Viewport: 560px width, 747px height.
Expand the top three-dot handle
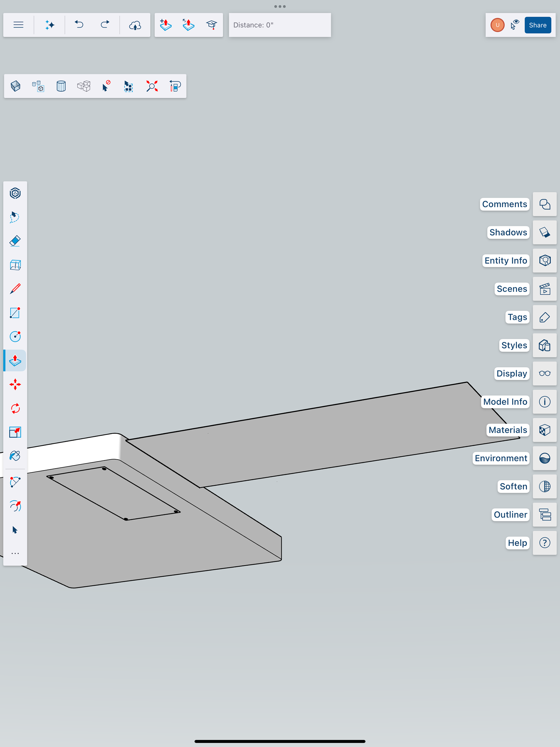pyautogui.click(x=280, y=6)
